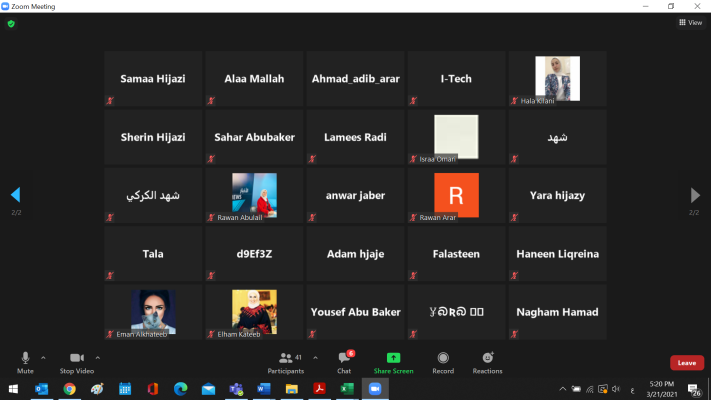Start recording with Record button

point(443,360)
